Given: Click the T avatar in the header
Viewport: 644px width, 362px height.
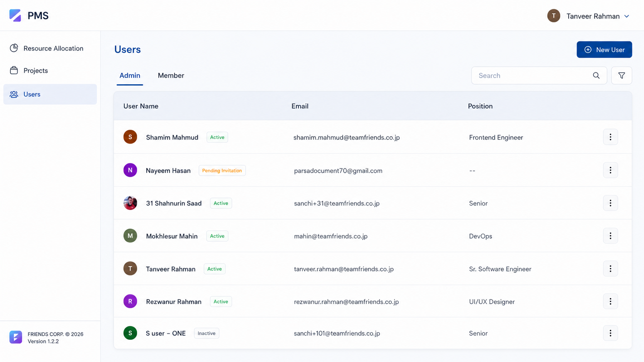Looking at the screenshot, I should point(553,16).
